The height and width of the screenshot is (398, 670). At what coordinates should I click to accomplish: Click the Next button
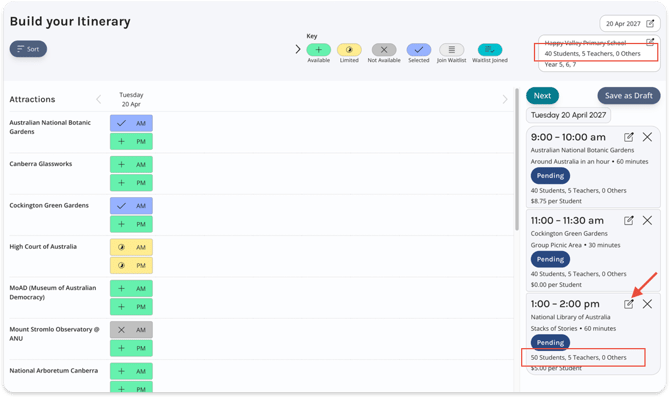(542, 96)
